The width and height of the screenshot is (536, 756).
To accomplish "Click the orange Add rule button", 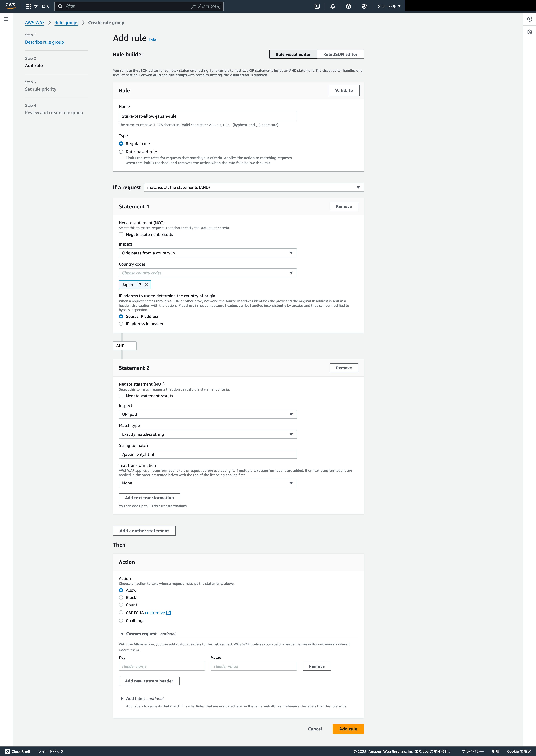I will pos(348,729).
